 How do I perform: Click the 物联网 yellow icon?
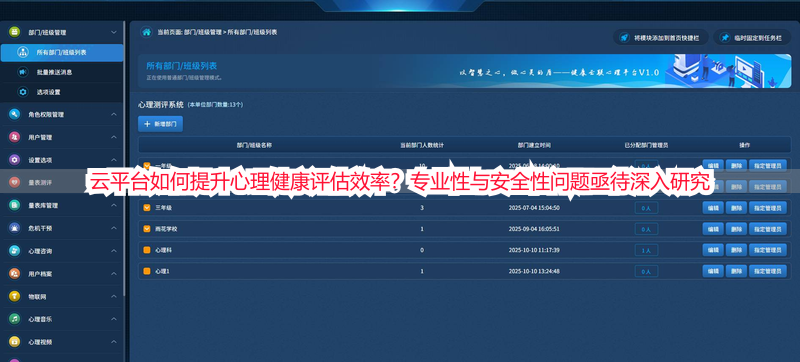pos(14,296)
